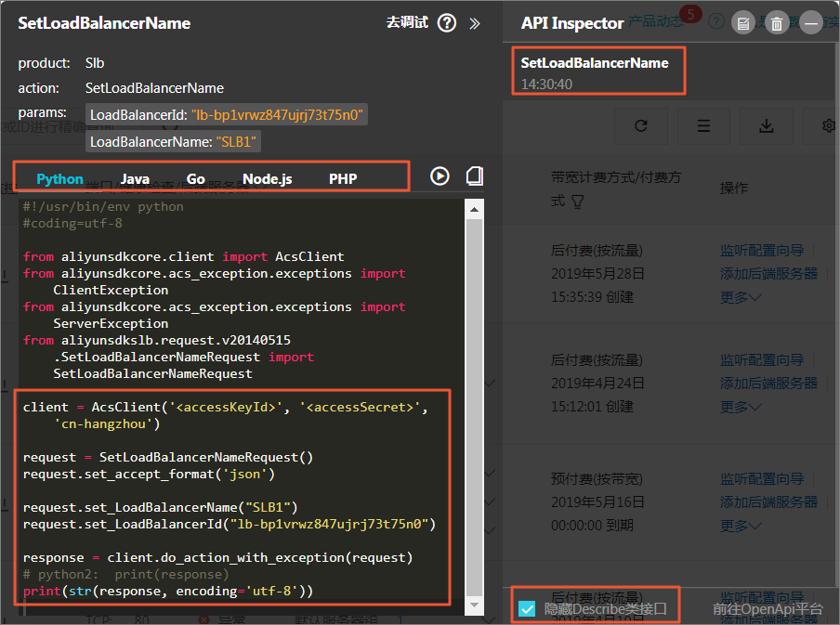This screenshot has height=625, width=840.
Task: Click 去调试 debug link
Action: tap(407, 22)
